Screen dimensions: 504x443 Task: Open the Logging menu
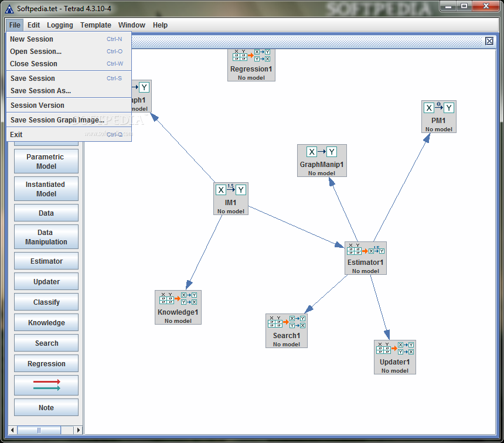click(60, 25)
